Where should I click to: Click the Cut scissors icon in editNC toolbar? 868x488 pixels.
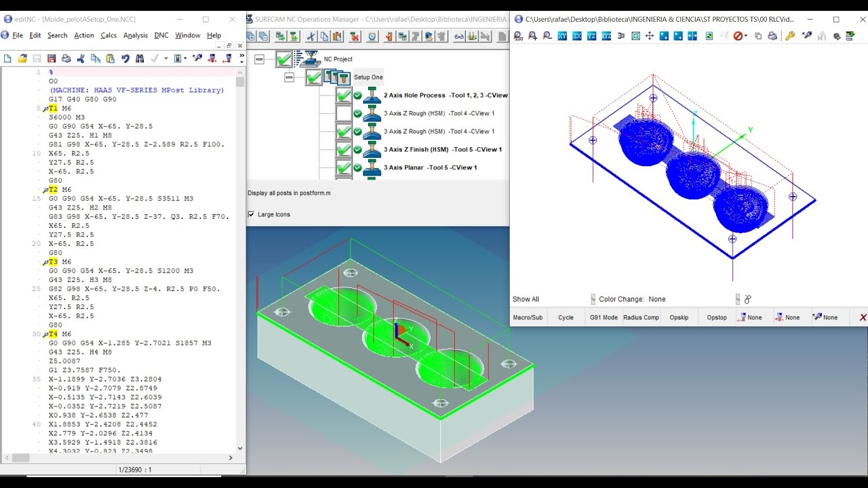tap(81, 59)
